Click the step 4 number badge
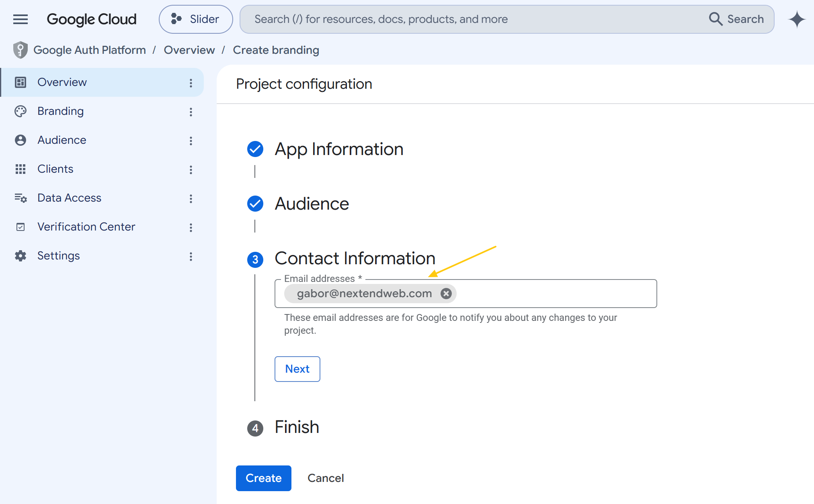This screenshot has height=504, width=814. tap(255, 429)
